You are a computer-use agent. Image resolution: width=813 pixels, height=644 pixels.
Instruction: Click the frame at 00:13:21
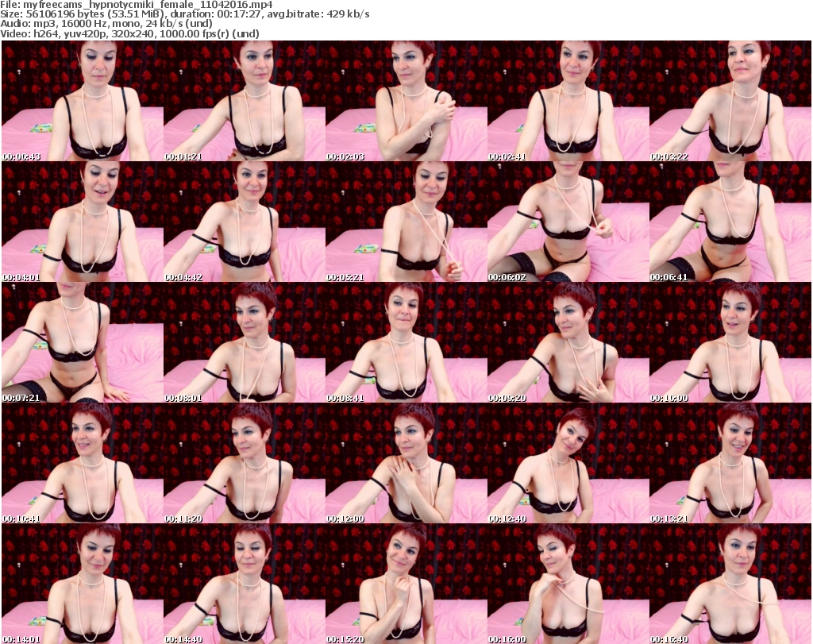pos(730,463)
